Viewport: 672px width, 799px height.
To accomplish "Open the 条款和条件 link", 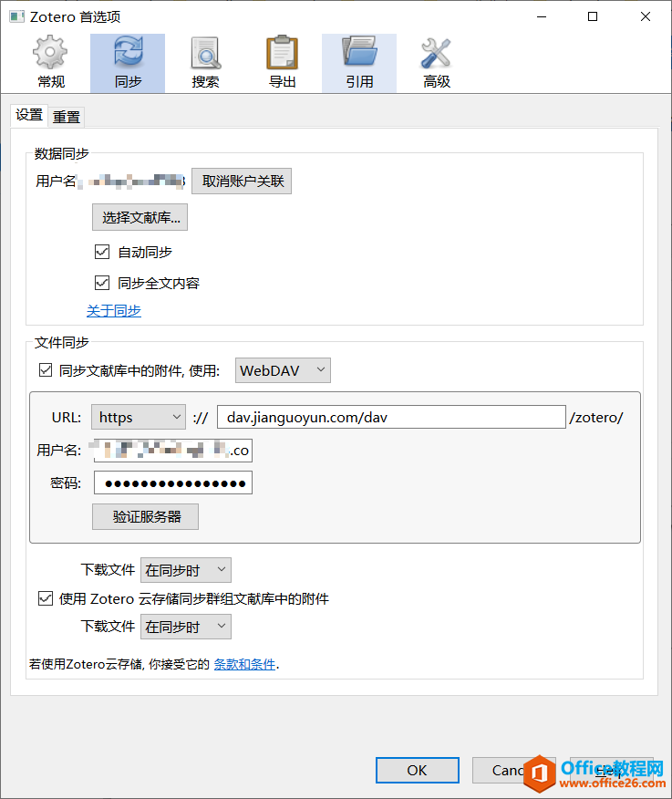I will pyautogui.click(x=244, y=665).
